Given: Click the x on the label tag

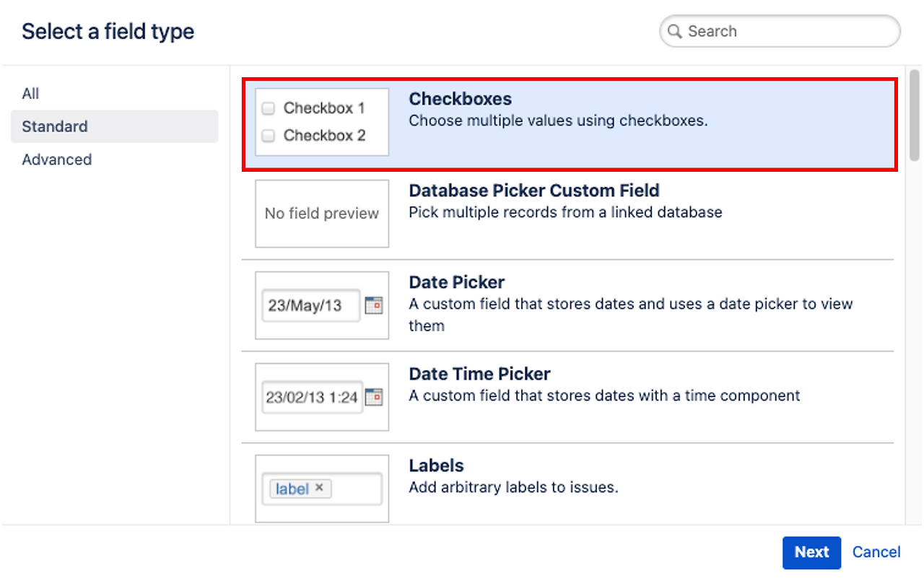Looking at the screenshot, I should [x=320, y=488].
